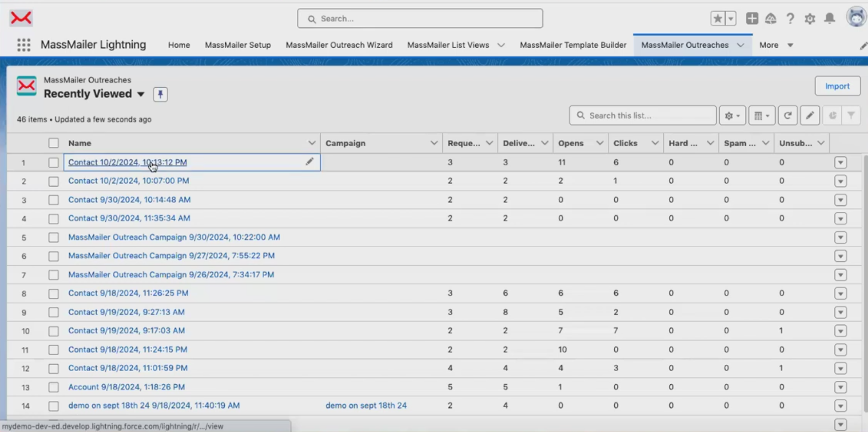Click the Import button
868x432 pixels.
[837, 86]
